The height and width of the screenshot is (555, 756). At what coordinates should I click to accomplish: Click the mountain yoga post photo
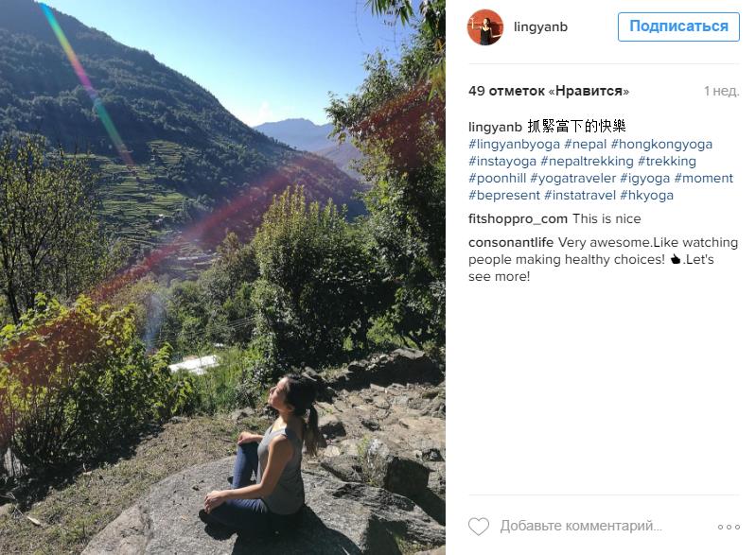pos(222,278)
